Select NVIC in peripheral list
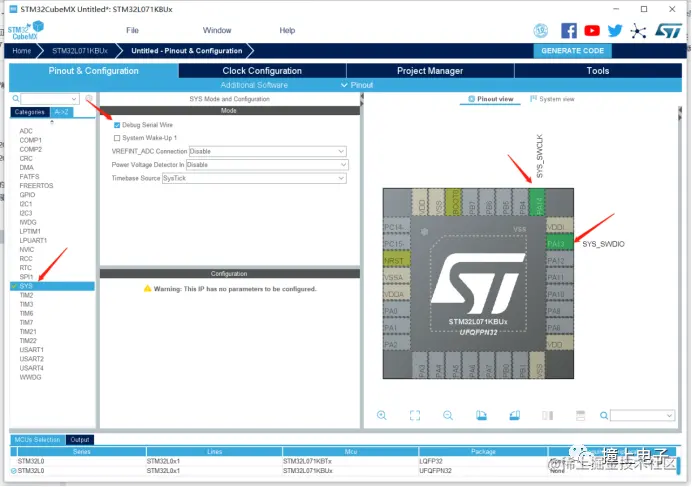Viewport: 692px width, 487px height. pos(26,249)
